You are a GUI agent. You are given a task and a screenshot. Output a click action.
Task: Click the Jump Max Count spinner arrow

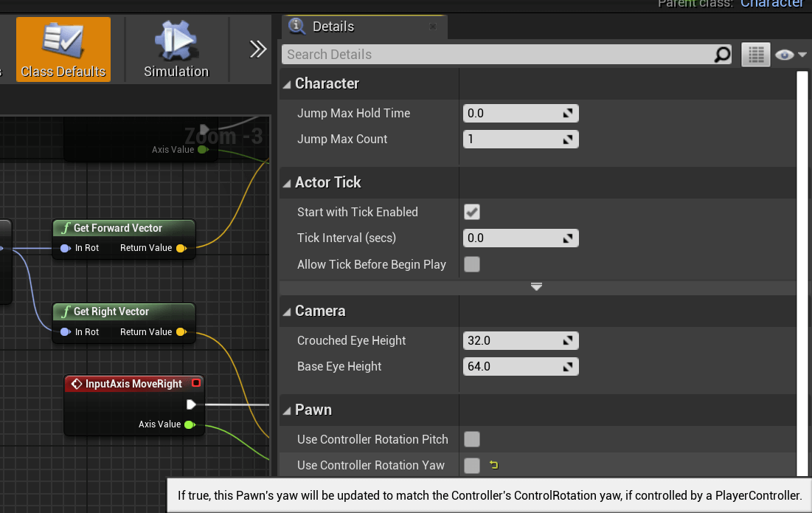(x=568, y=140)
